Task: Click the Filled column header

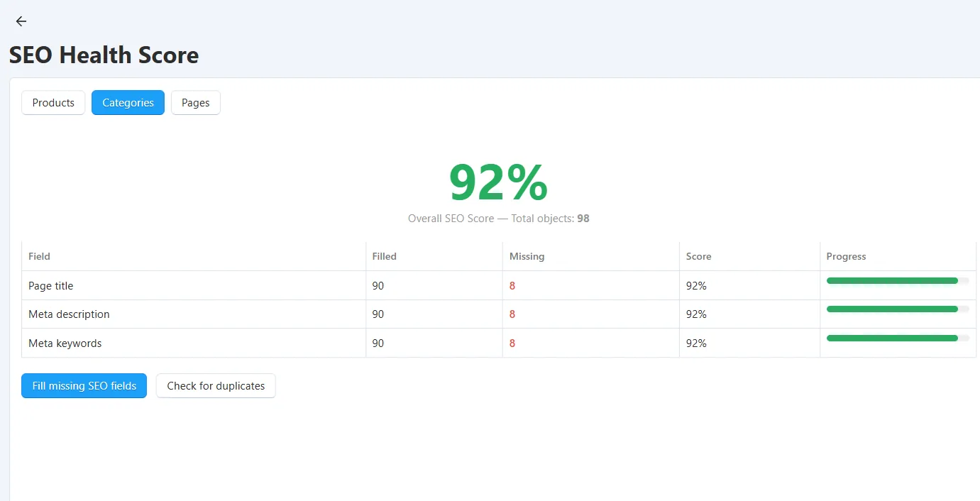Action: (x=385, y=256)
